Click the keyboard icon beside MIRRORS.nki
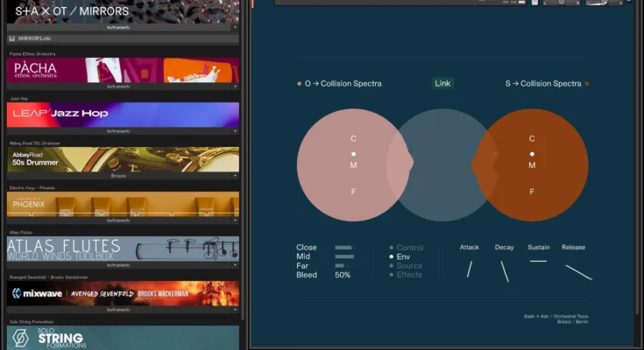This screenshot has height=350, width=644. [12, 38]
